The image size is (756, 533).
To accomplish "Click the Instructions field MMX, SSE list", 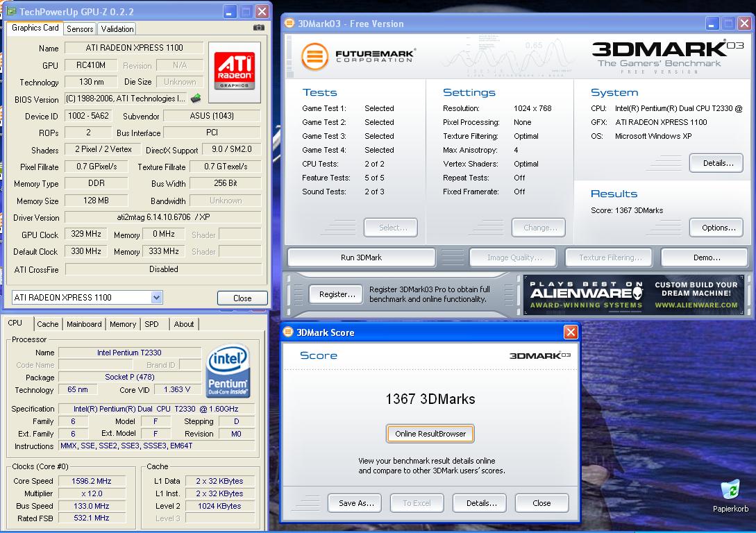I will pos(156,446).
